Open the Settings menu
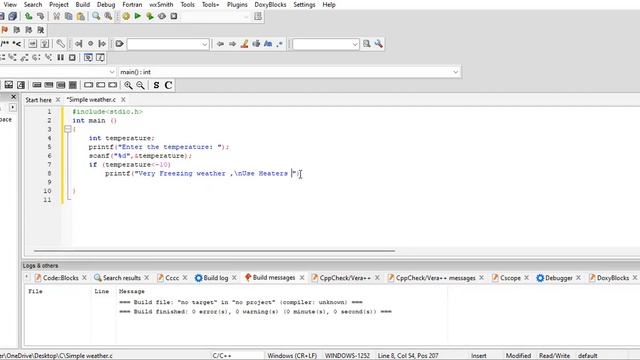 click(304, 4)
